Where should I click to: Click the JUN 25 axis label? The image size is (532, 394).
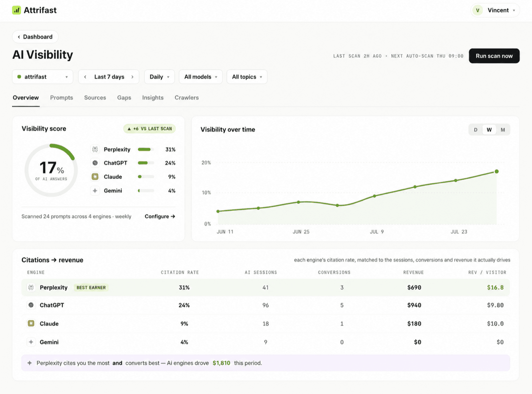tap(301, 232)
